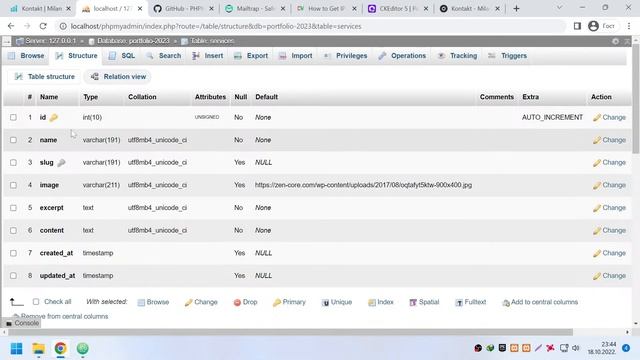Reload the page
Image resolution: width=640 pixels, height=360 pixels.
pyautogui.click(x=43, y=26)
